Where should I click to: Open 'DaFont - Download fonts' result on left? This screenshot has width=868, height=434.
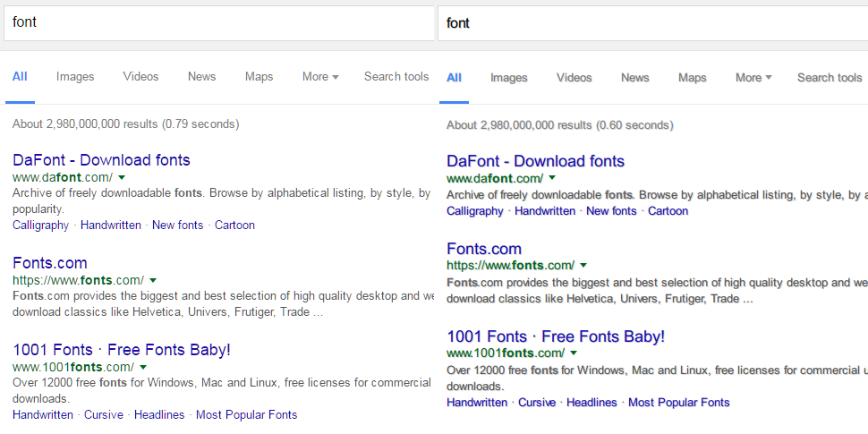[x=101, y=160]
